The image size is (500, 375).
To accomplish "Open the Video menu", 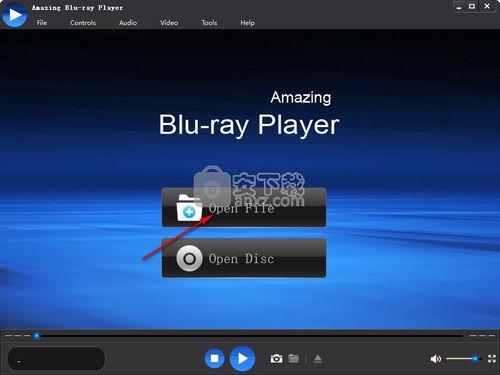I will [x=169, y=23].
